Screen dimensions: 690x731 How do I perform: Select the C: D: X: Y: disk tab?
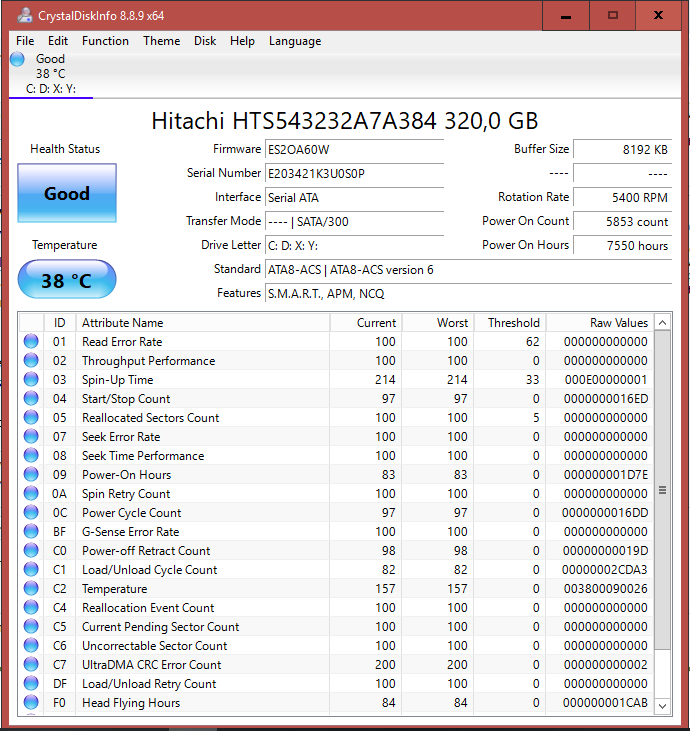[x=51, y=74]
